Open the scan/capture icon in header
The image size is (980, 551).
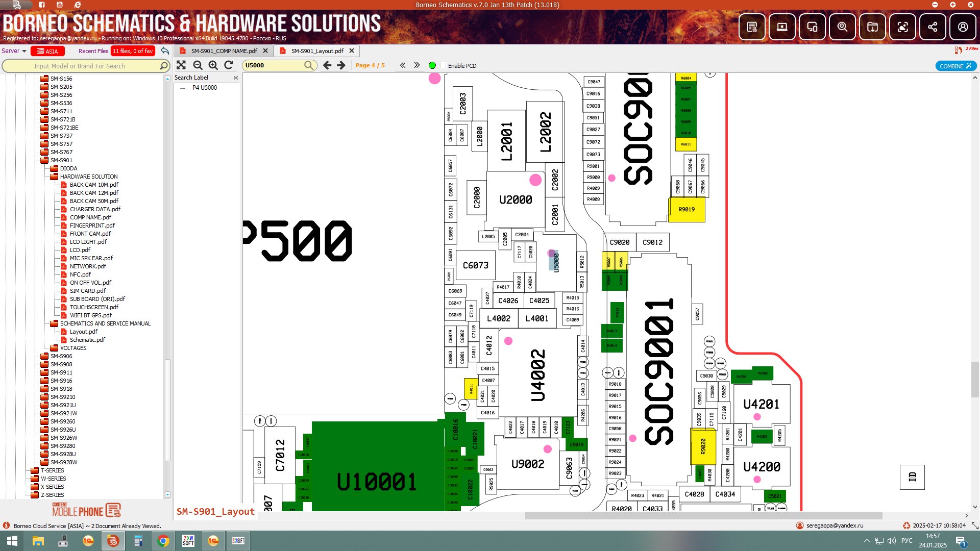point(902,27)
